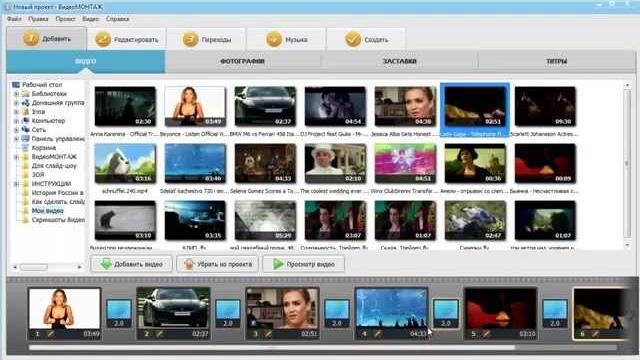The width and height of the screenshot is (640, 360).
Task: Open the transition icon between clips 1 and 2
Action: tap(119, 313)
